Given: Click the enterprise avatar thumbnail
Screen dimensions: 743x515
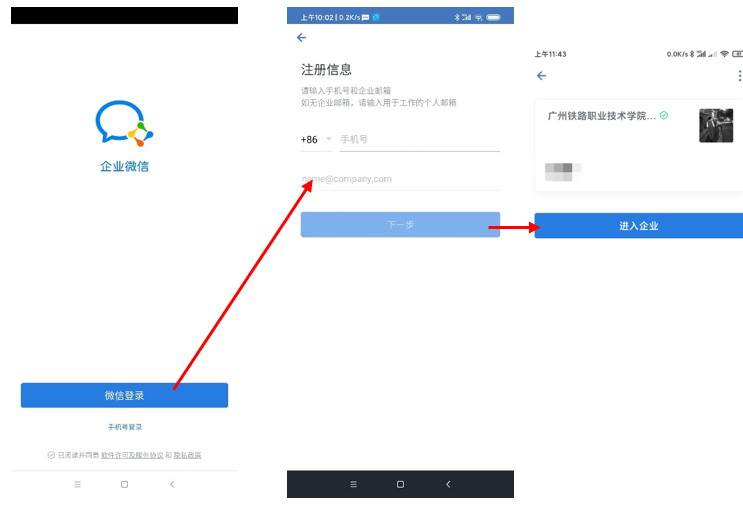Looking at the screenshot, I should pos(716,125).
